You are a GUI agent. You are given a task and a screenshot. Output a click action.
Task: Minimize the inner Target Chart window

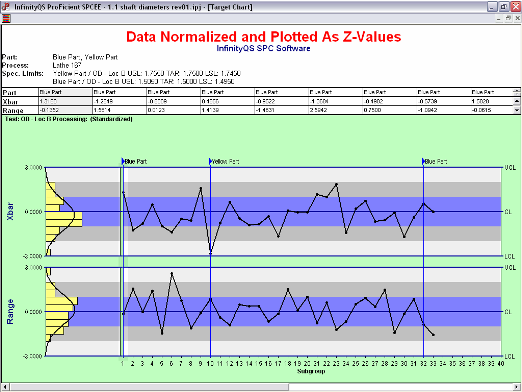499,18
